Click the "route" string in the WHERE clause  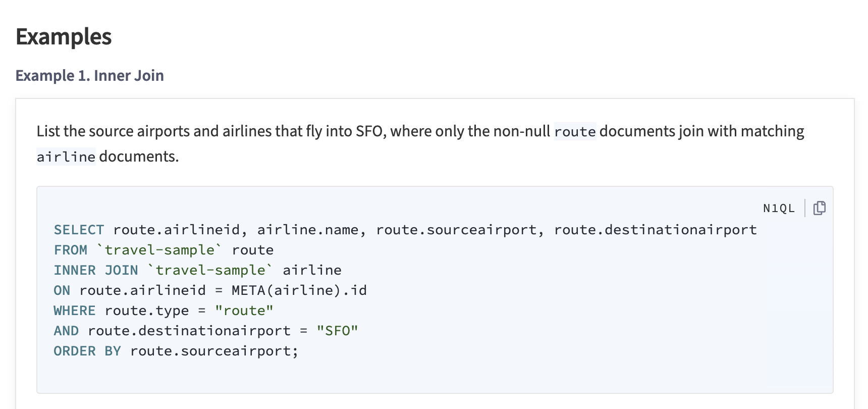click(x=244, y=310)
